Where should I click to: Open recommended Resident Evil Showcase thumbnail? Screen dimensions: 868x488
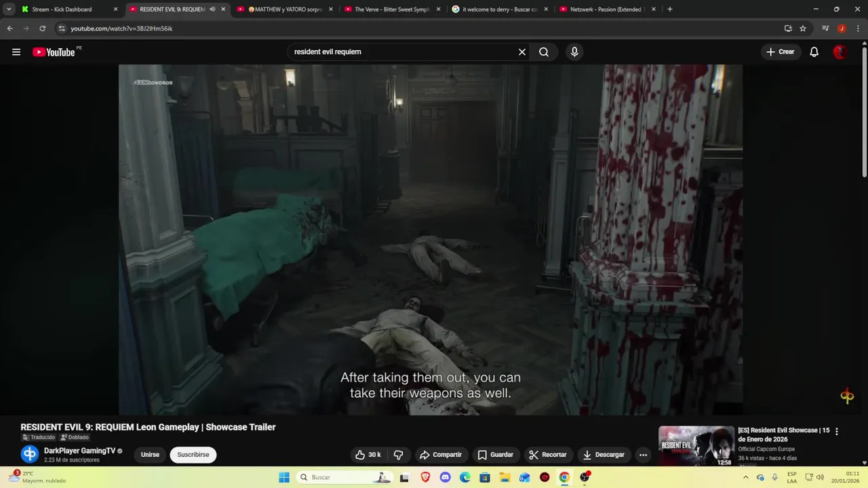696,446
